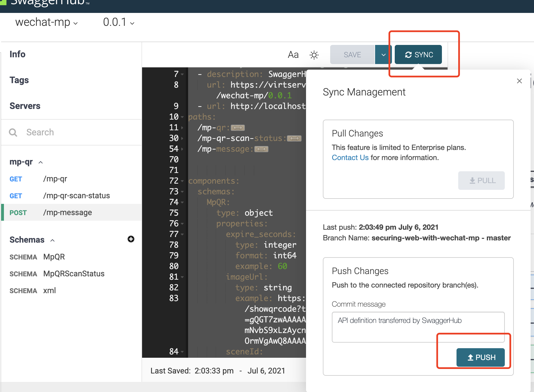
Task: Toggle editor light/dark theme sun icon
Action: click(x=314, y=55)
